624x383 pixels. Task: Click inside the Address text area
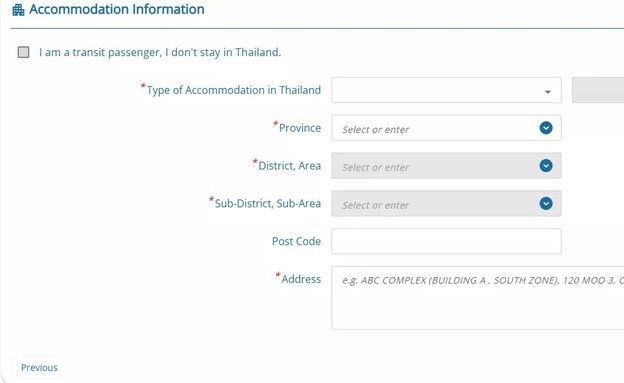pyautogui.click(x=478, y=298)
